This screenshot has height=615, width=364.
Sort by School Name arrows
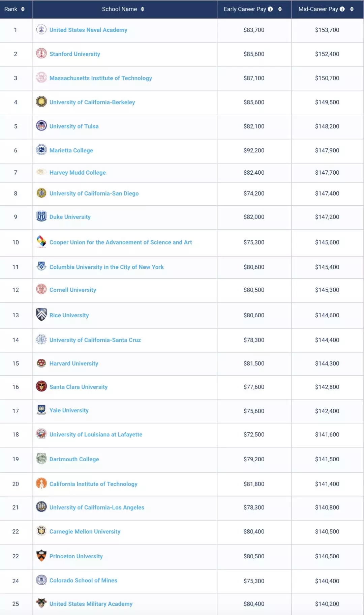point(143,9)
